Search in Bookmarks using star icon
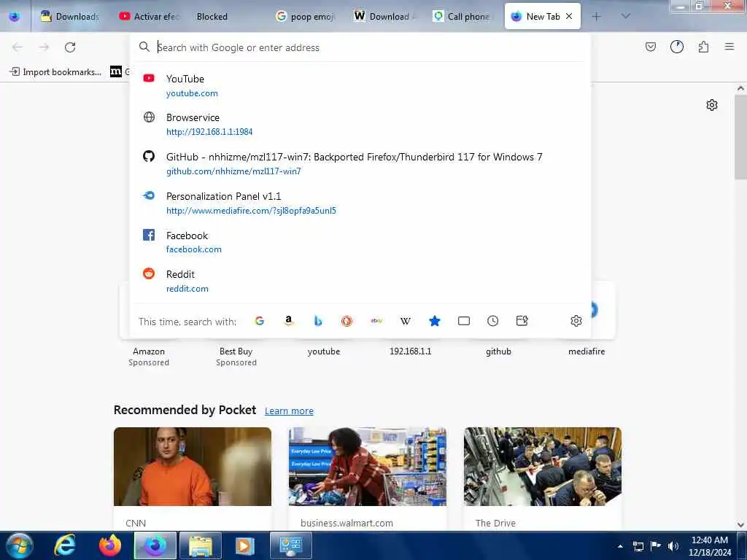 pyautogui.click(x=435, y=321)
